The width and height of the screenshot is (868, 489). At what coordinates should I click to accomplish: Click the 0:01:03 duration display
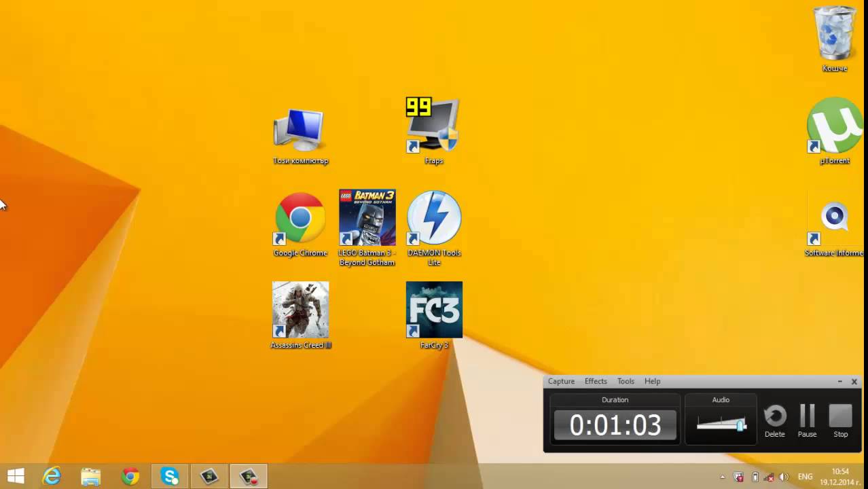[615, 426]
